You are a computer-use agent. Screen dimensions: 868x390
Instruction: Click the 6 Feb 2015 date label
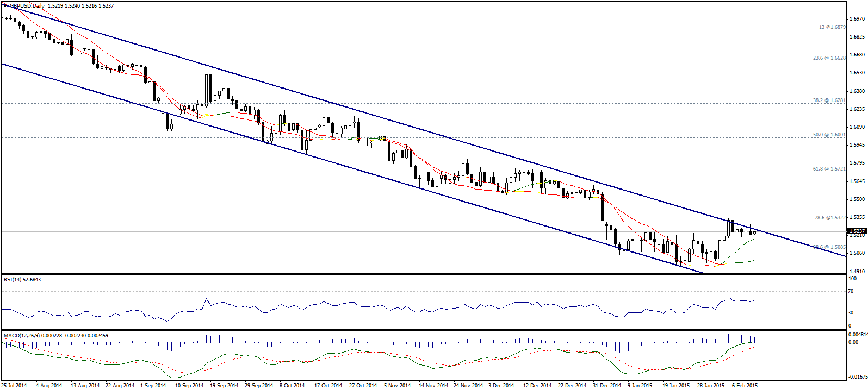(x=745, y=386)
